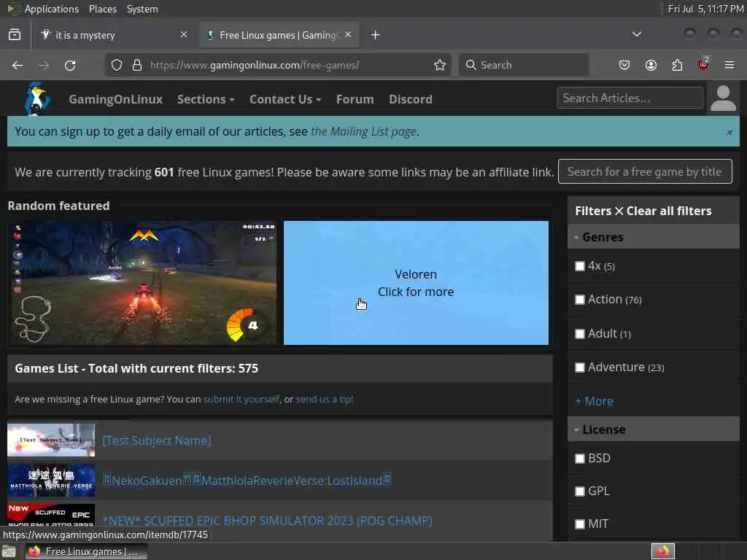The width and height of the screenshot is (747, 560).
Task: Expand the Contact Us dropdown
Action: point(285,99)
